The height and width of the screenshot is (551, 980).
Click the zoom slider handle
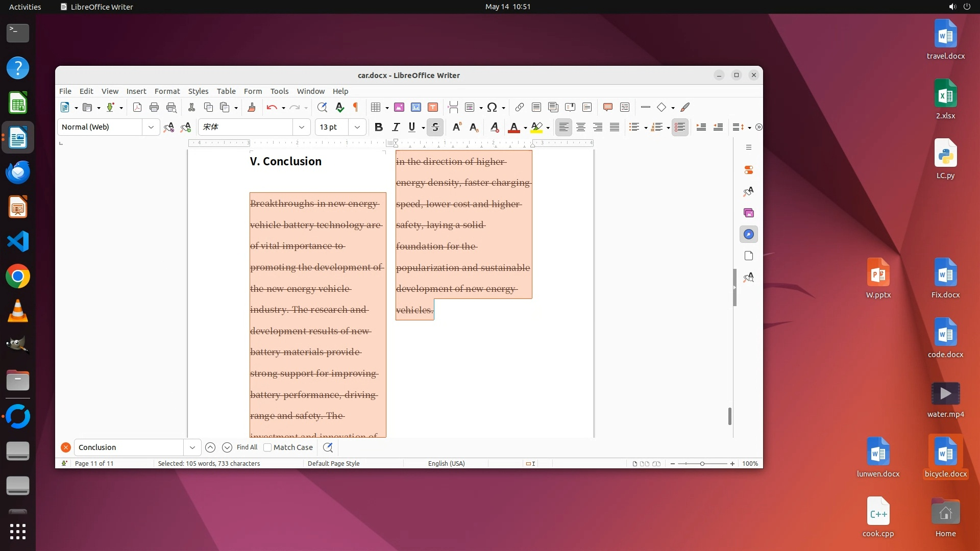702,464
